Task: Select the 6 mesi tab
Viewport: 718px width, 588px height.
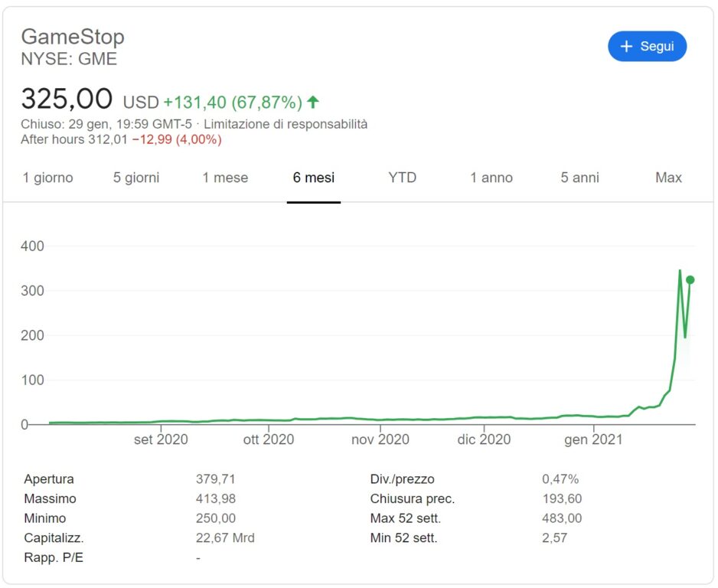Action: pyautogui.click(x=314, y=178)
